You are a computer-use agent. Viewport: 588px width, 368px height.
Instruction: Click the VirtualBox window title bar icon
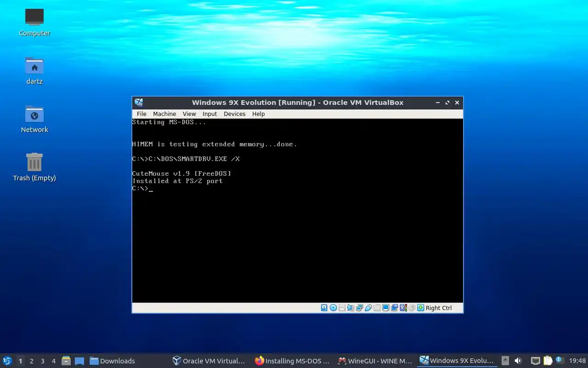[x=139, y=103]
